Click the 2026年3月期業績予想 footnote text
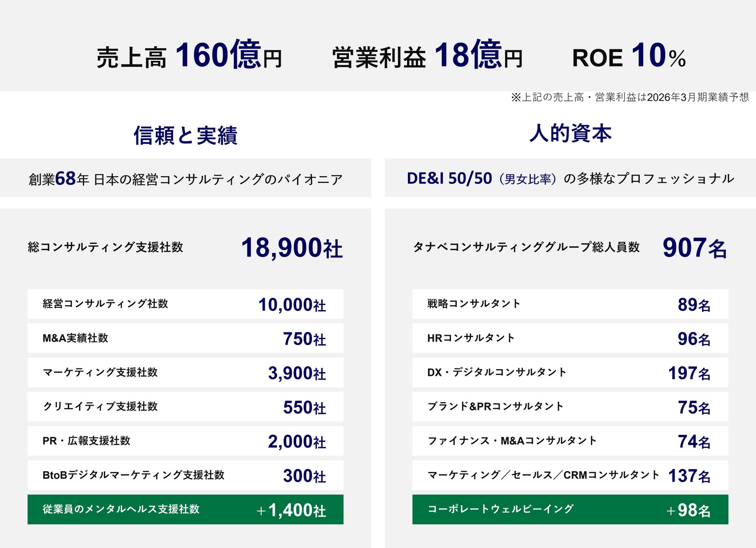The image size is (756, 548). (x=630, y=97)
